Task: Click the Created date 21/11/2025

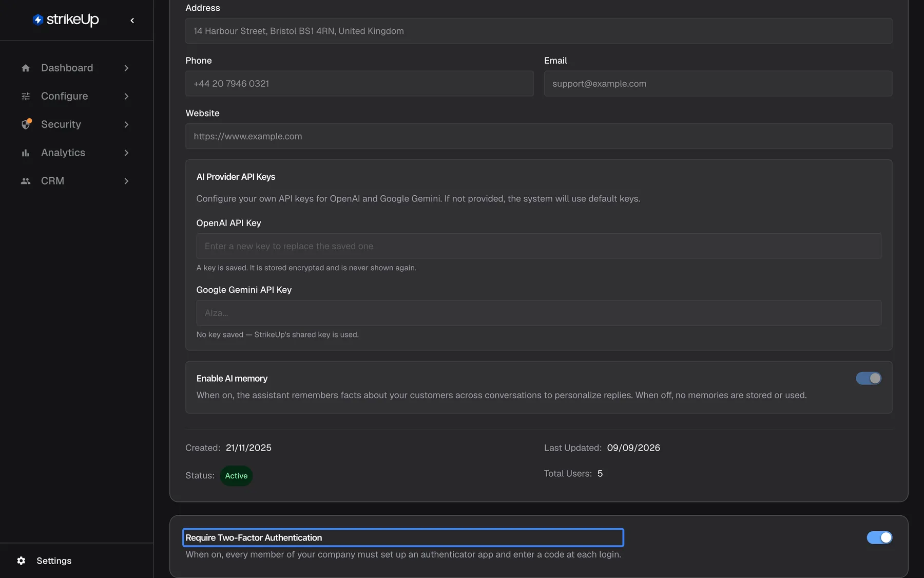Action: (248, 448)
